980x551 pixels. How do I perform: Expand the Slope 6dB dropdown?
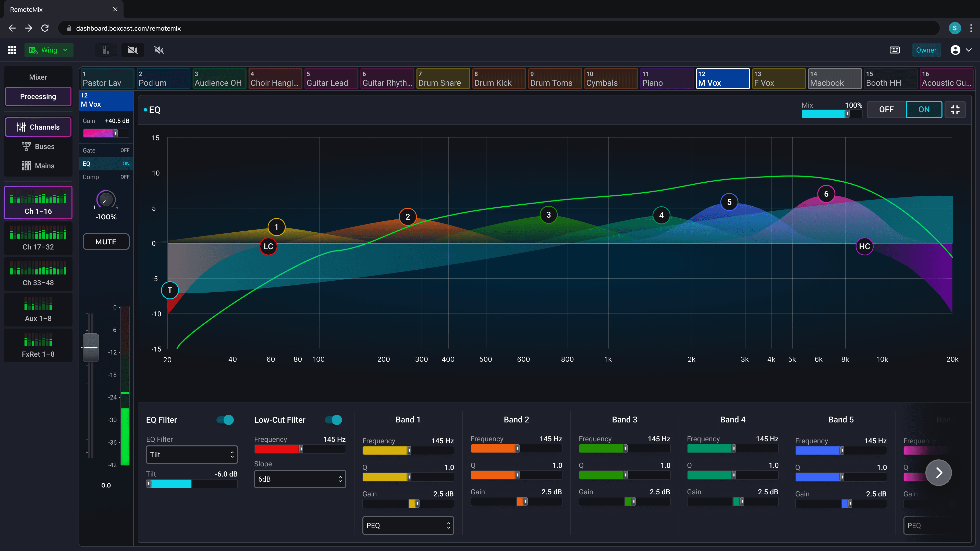pyautogui.click(x=300, y=479)
